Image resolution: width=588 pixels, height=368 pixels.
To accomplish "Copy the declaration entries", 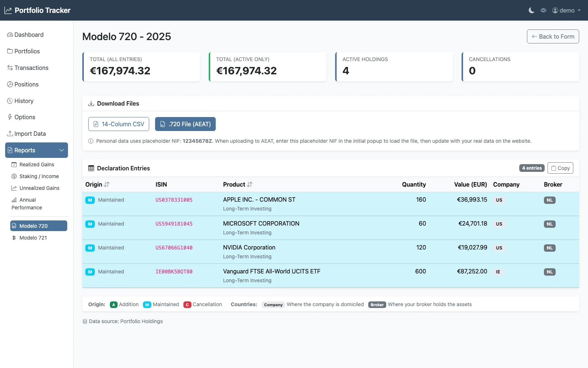I will pyautogui.click(x=560, y=168).
